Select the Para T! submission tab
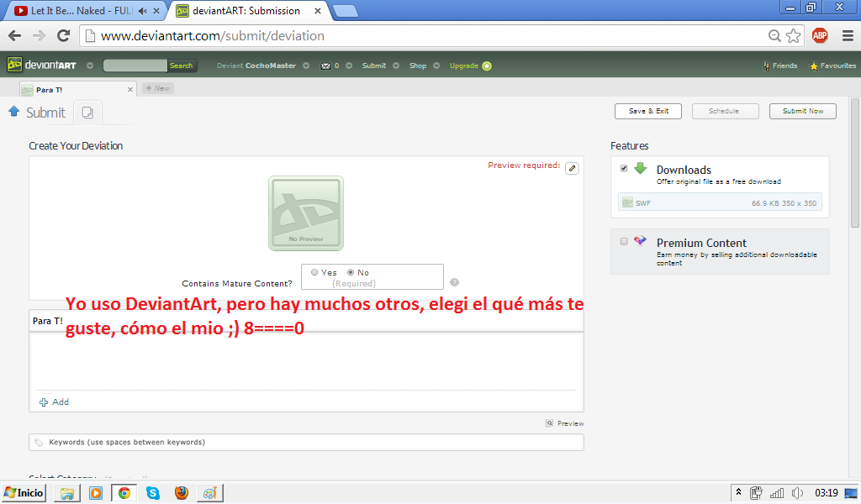Screen dimensions: 861x504 click(77, 89)
